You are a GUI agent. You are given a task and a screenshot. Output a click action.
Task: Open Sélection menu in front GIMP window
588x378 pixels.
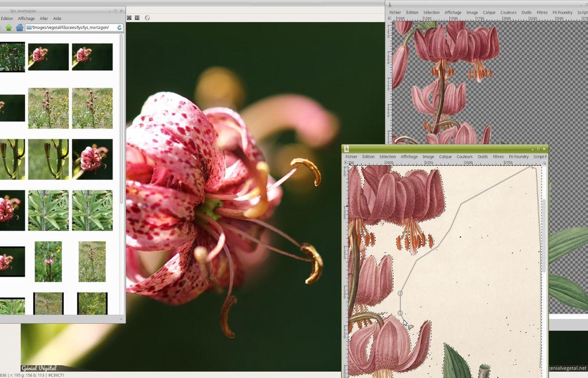(x=388, y=157)
